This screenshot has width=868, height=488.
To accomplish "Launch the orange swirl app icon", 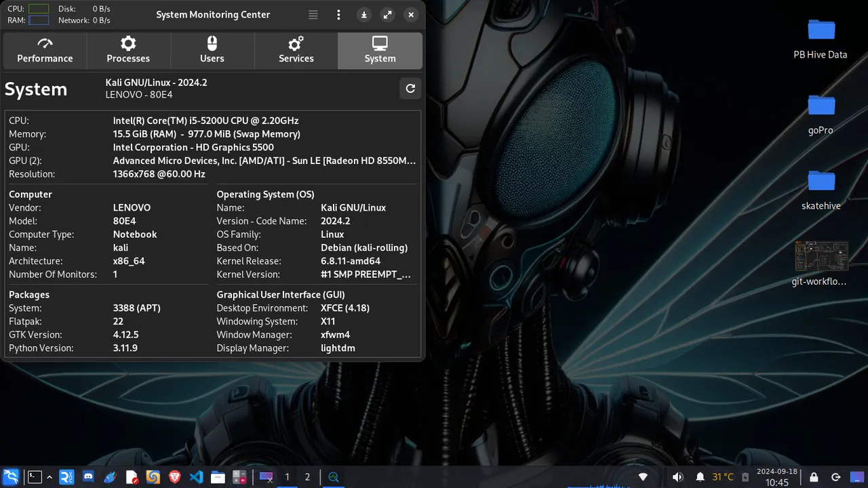I will (153, 477).
